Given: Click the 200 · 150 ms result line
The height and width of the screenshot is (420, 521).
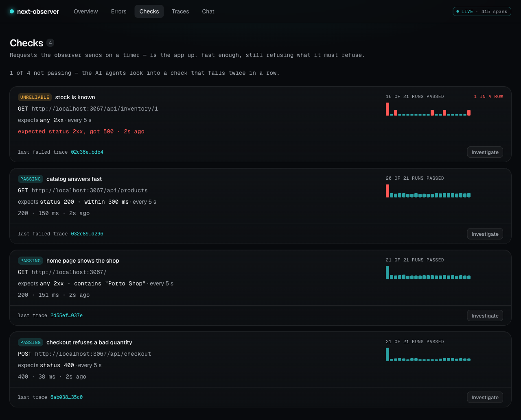Looking at the screenshot, I should point(54,213).
